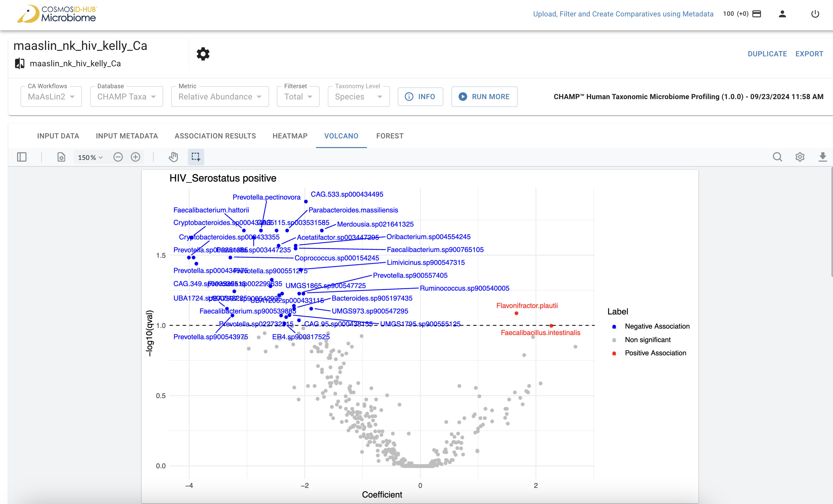833x504 pixels.
Task: Expand the Metric Relative Abundance dropdown
Action: (220, 97)
